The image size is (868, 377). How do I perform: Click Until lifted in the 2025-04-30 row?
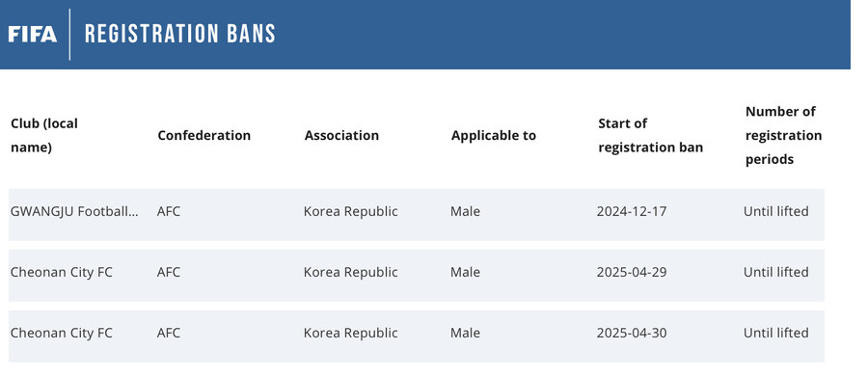coord(775,334)
